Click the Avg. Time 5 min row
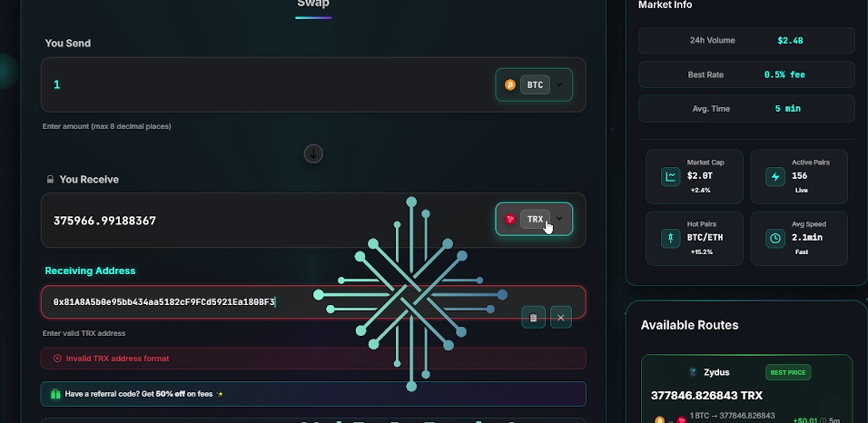Image resolution: width=868 pixels, height=423 pixels. pos(746,109)
